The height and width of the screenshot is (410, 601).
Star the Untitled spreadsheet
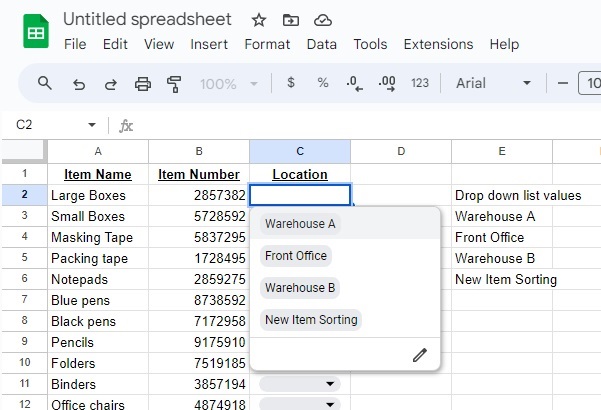[x=259, y=20]
